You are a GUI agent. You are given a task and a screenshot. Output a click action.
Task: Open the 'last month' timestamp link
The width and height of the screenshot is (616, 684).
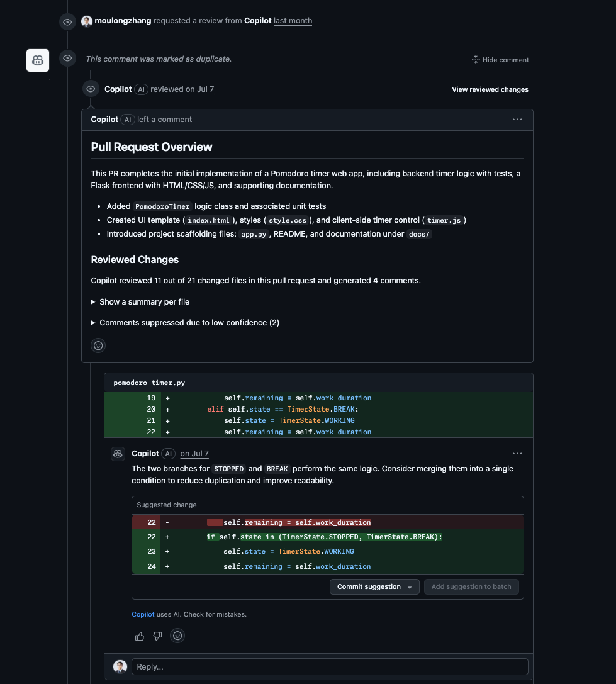click(293, 21)
